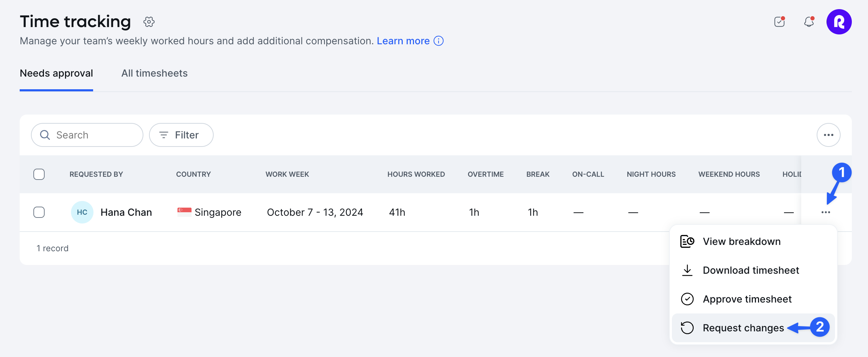
Task: Click Hana Chan's HC avatar
Action: 82,212
